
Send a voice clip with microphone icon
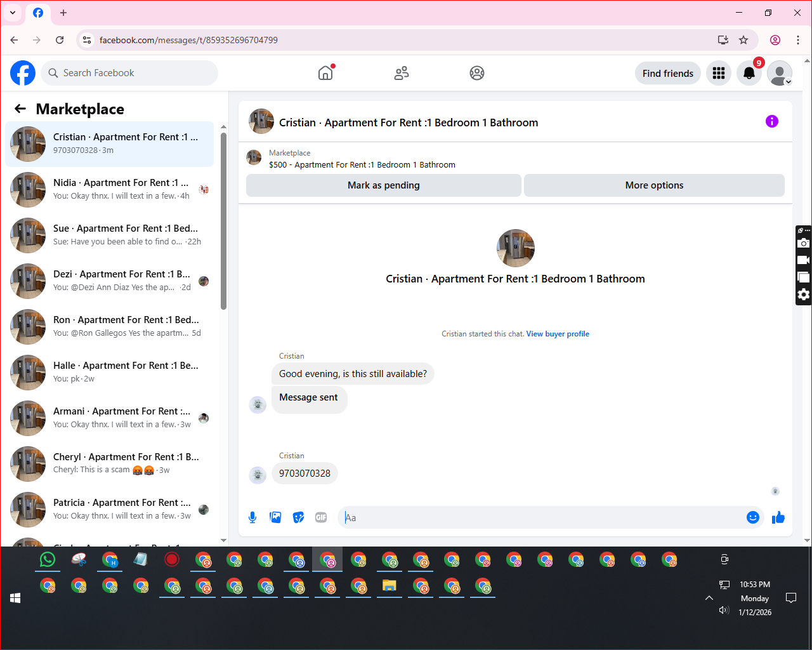(x=252, y=517)
